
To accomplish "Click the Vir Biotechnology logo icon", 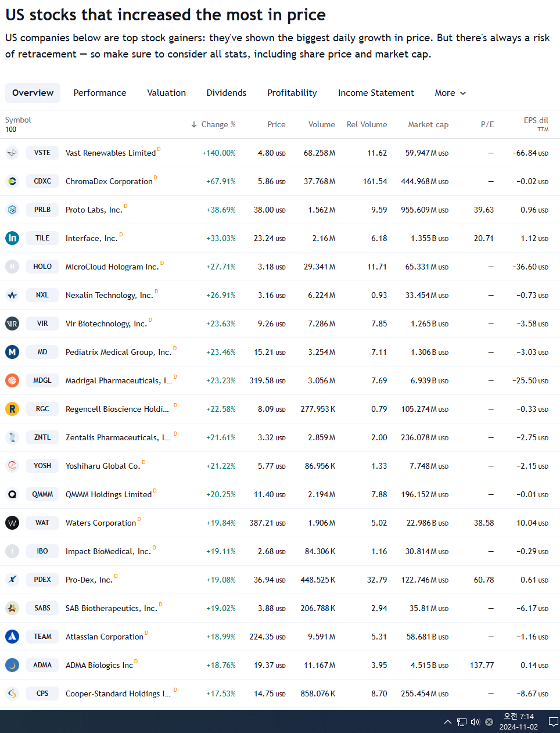I will tap(12, 324).
